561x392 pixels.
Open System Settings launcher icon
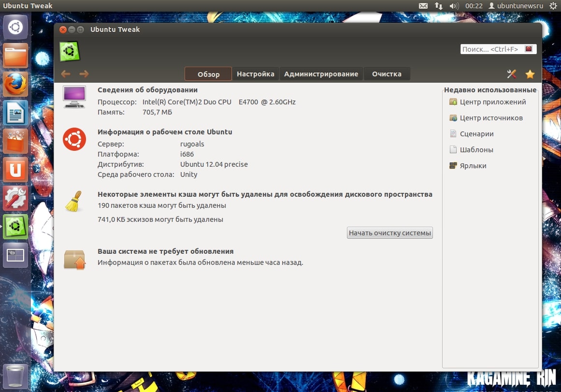15,198
